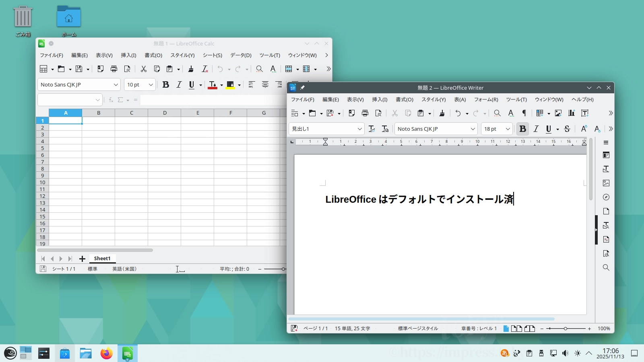Click Undo arrow in Writer toolbar
This screenshot has width=644, height=362.
coord(458,113)
